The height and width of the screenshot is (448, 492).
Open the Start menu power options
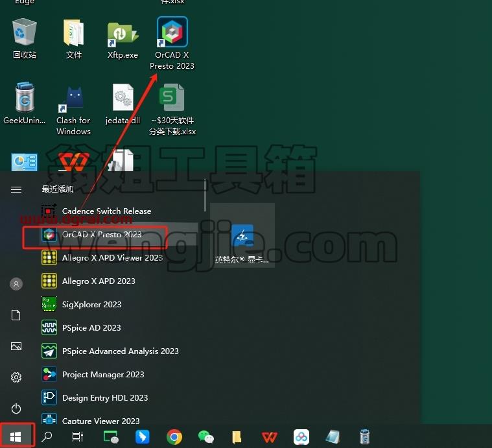point(16,408)
